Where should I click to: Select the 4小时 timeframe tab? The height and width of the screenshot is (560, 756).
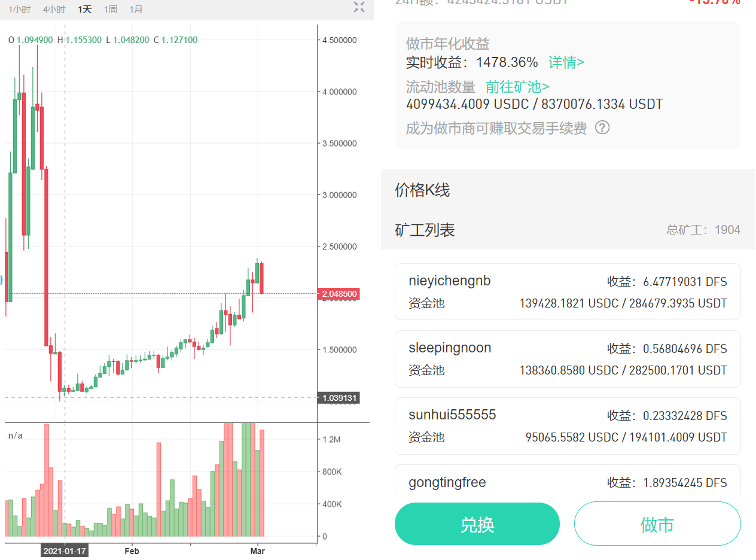coord(53,9)
